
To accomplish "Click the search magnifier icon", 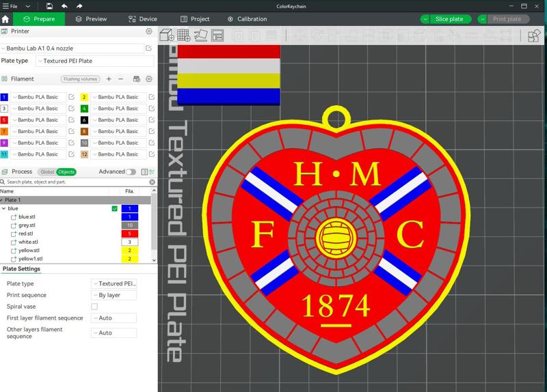I will tap(3, 182).
